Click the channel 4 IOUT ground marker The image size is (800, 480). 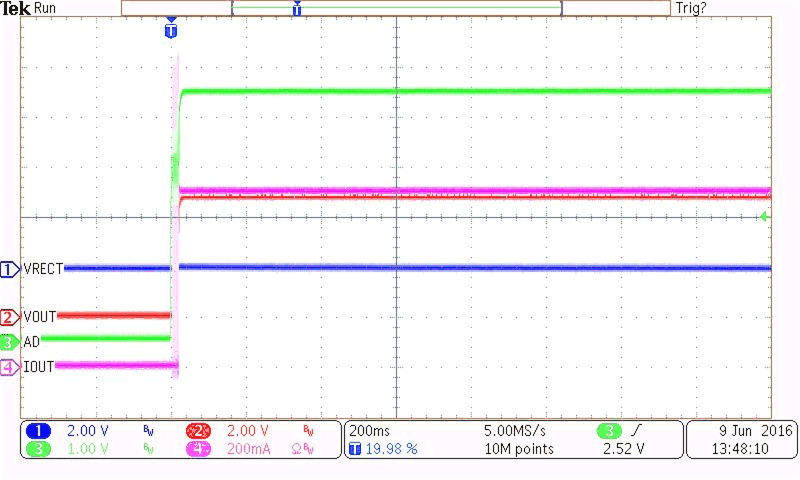[9, 367]
